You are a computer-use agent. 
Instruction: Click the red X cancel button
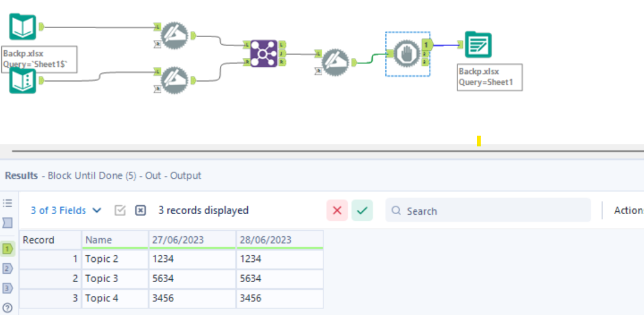point(337,211)
